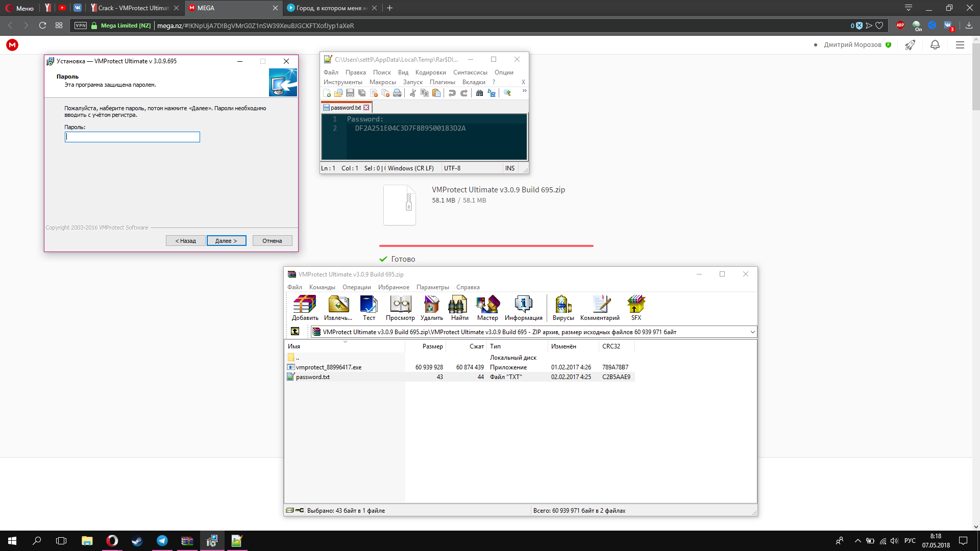Image resolution: width=980 pixels, height=551 pixels.
Task: Click the WinRAR Extract (Извлечь) toolbar icon
Action: [338, 308]
